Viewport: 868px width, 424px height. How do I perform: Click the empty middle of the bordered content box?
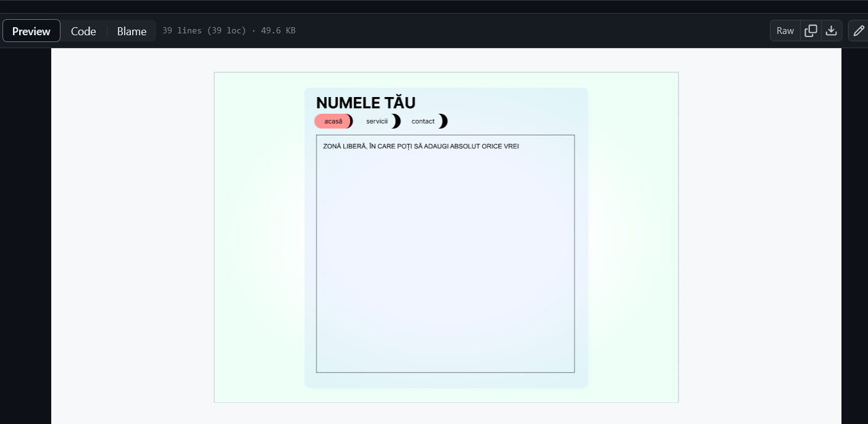pyautogui.click(x=445, y=260)
